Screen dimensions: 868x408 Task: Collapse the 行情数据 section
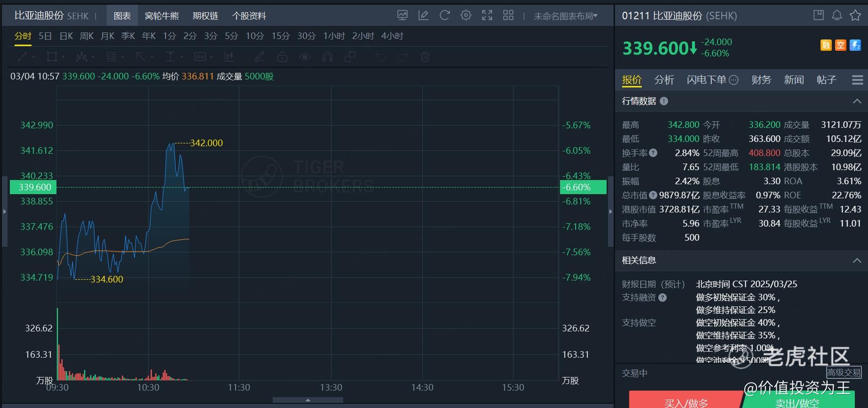pos(857,101)
